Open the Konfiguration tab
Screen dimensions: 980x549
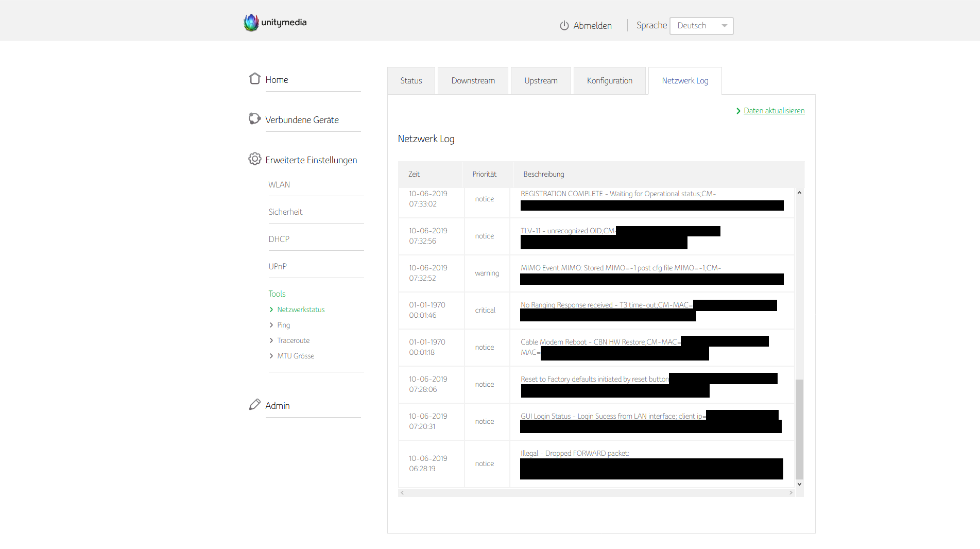tap(610, 81)
